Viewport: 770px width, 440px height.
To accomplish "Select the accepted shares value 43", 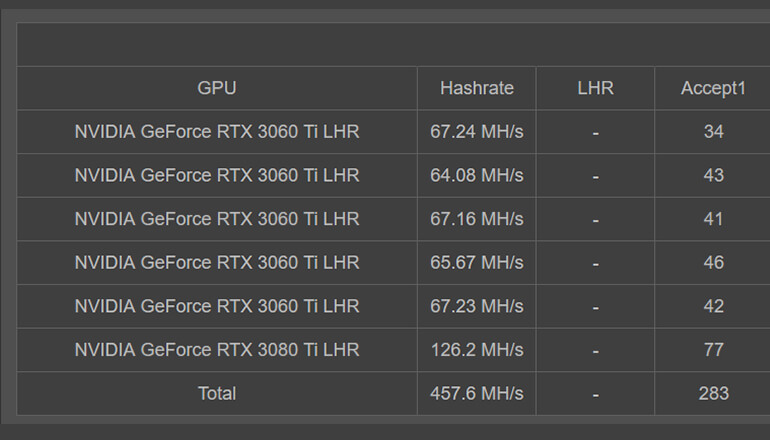I will (714, 175).
